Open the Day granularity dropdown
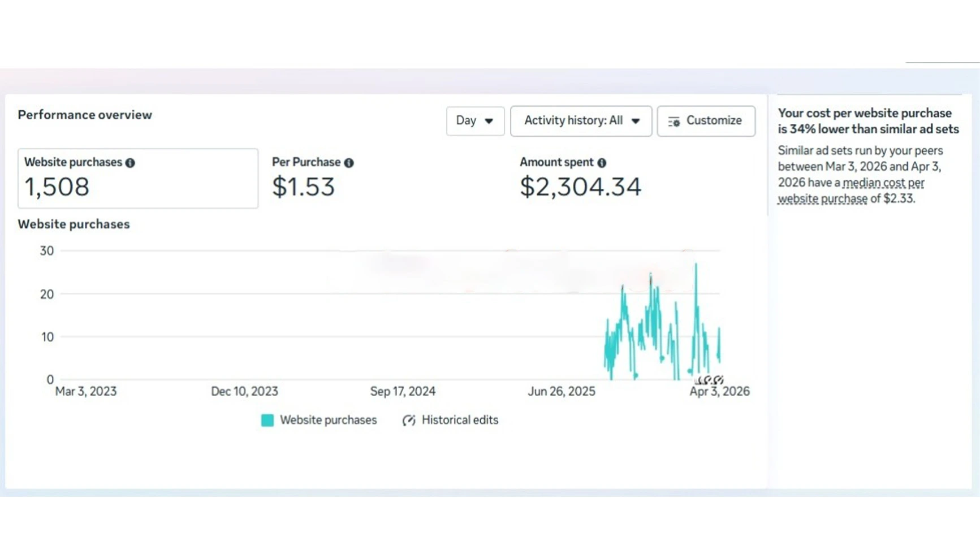This screenshot has width=980, height=559. pos(475,121)
